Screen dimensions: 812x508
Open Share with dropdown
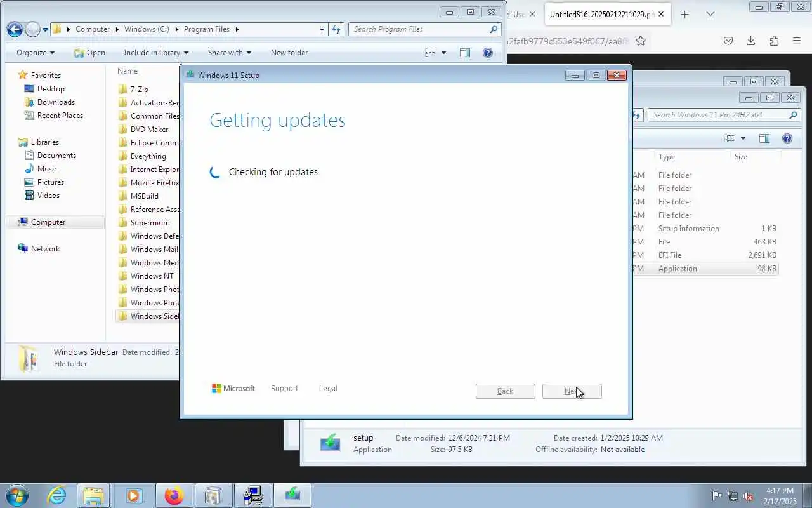click(x=230, y=53)
